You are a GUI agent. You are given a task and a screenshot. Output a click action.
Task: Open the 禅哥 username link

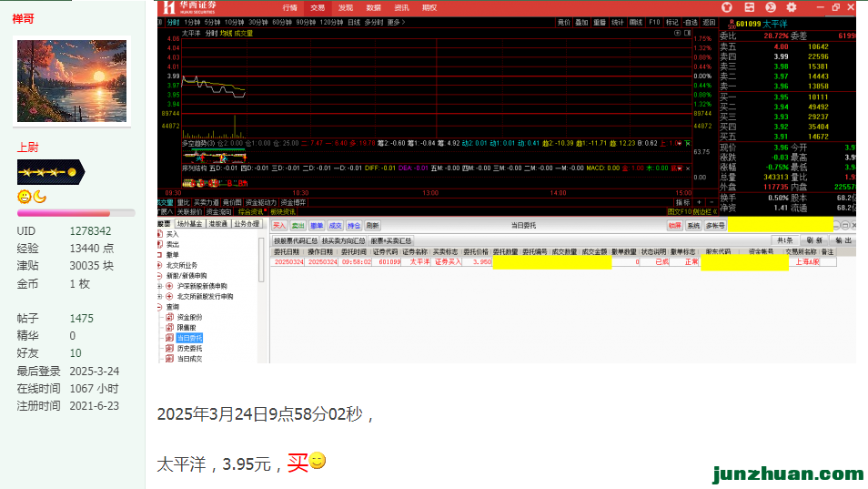tap(24, 19)
